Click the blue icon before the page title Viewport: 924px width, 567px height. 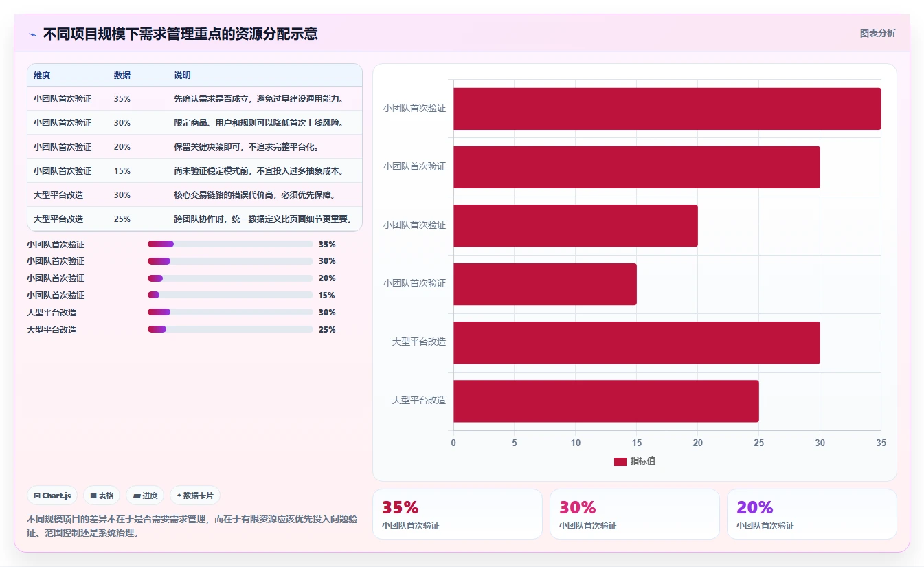pyautogui.click(x=33, y=34)
